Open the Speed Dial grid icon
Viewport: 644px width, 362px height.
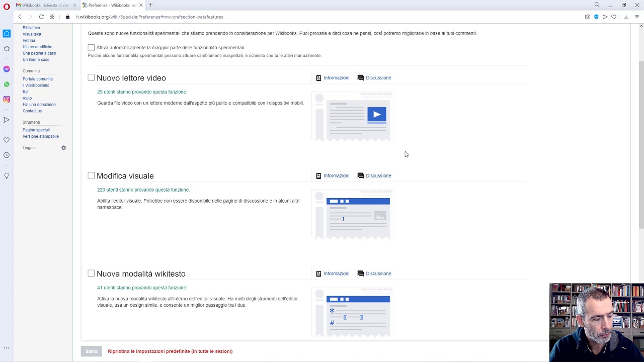[x=52, y=17]
